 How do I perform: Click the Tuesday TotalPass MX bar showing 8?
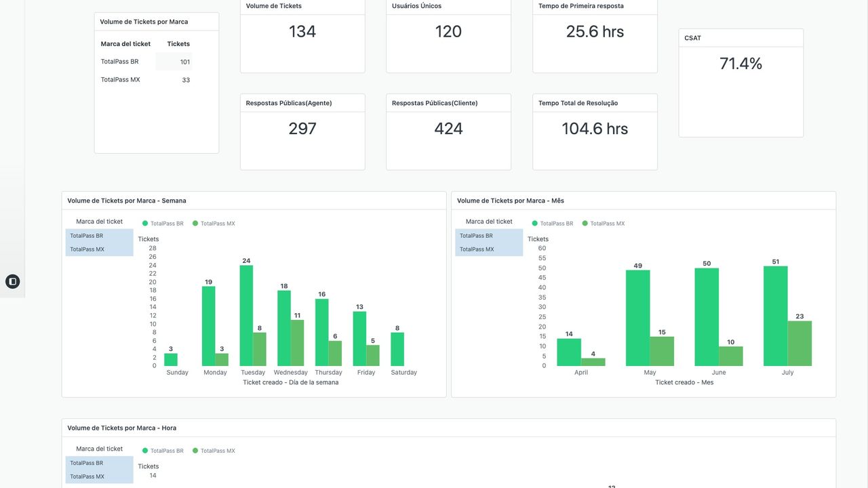(260, 349)
